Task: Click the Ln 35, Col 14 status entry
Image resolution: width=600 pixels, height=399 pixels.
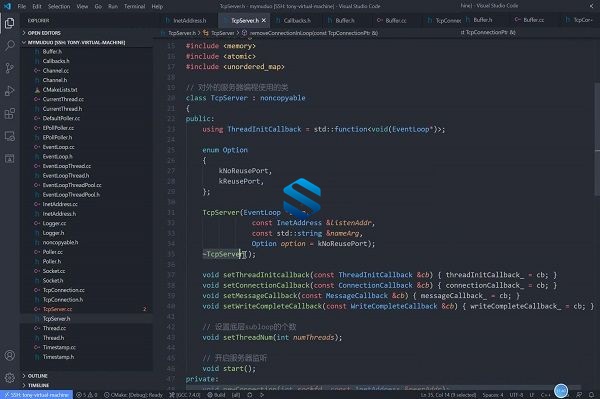Action: pyautogui.click(x=448, y=395)
